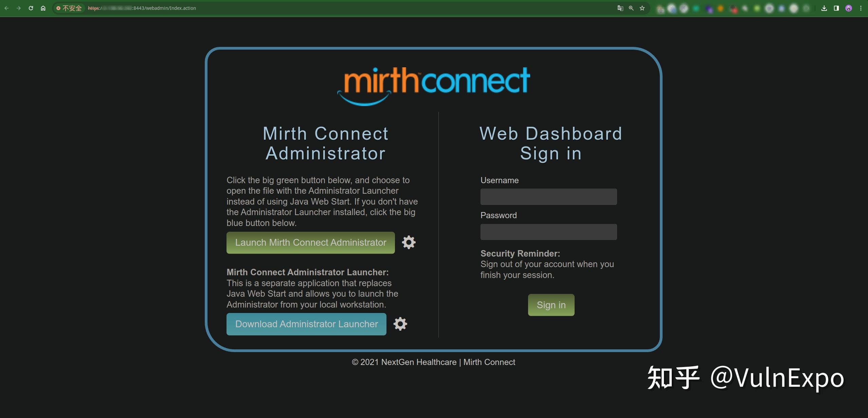Open settings gear beside Launch Mirth Connect Administrator
This screenshot has width=868, height=418.
[409, 242]
